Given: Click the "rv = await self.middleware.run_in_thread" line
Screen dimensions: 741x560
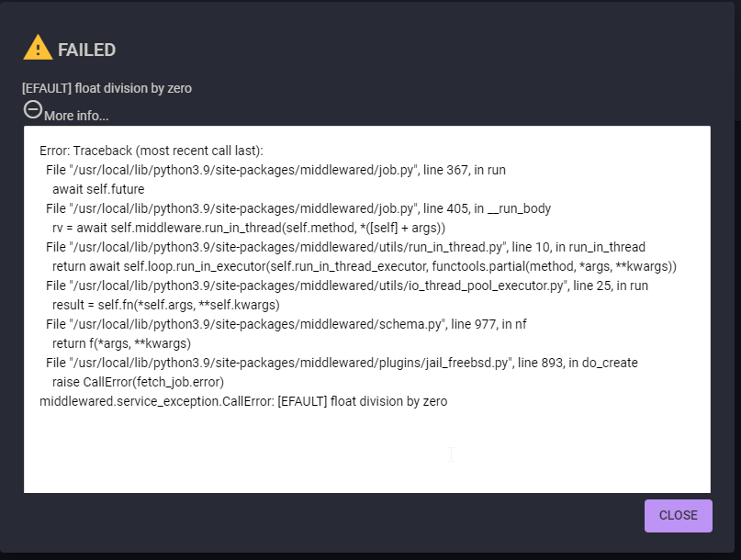Looking at the screenshot, I should pos(249,229).
